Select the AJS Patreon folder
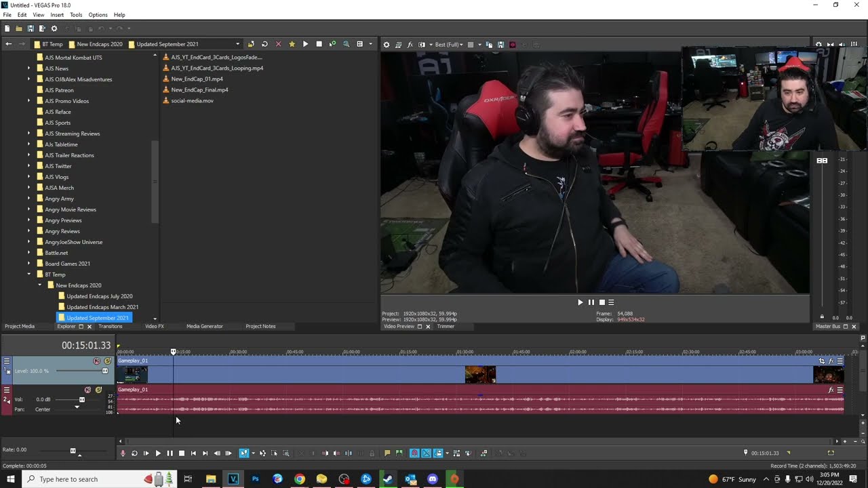Viewport: 868px width, 488px height. tap(59, 90)
